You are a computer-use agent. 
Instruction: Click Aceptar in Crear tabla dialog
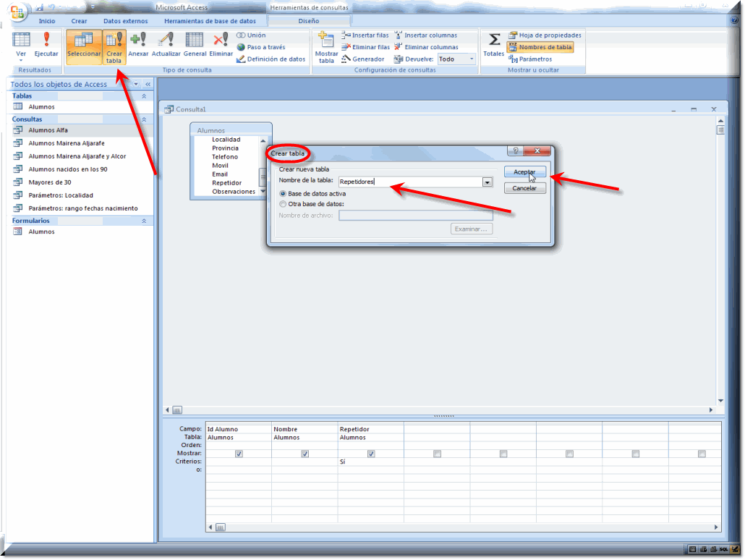click(x=524, y=172)
